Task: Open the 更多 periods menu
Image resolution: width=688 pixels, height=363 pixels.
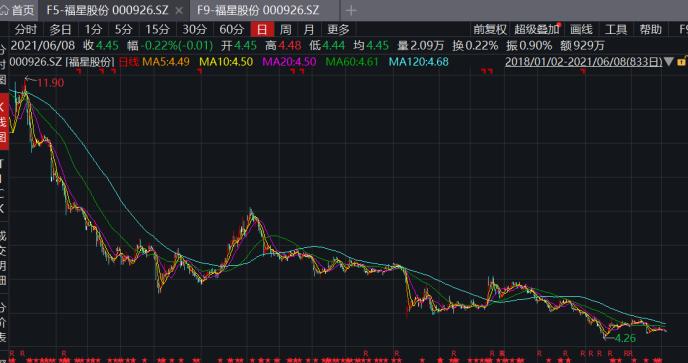Action: (x=338, y=29)
